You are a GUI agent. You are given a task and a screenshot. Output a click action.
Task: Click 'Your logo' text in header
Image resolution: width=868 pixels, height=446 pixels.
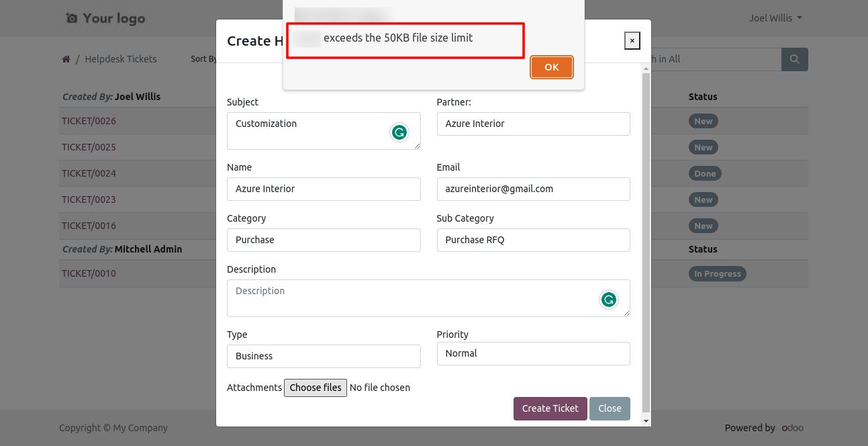click(114, 18)
